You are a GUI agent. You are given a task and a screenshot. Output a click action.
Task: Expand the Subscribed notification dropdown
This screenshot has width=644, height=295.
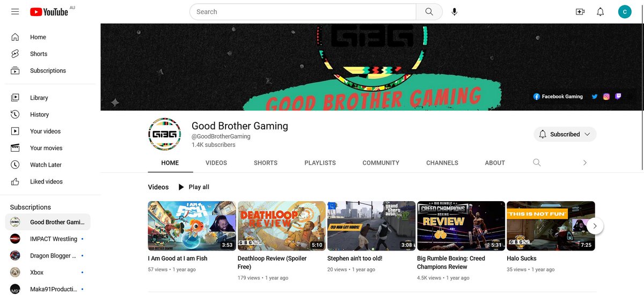(x=565, y=134)
